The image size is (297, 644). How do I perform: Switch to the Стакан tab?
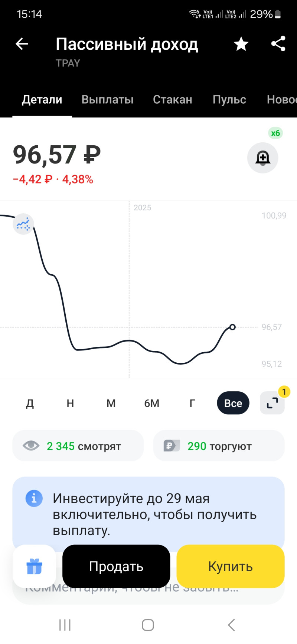click(x=172, y=100)
